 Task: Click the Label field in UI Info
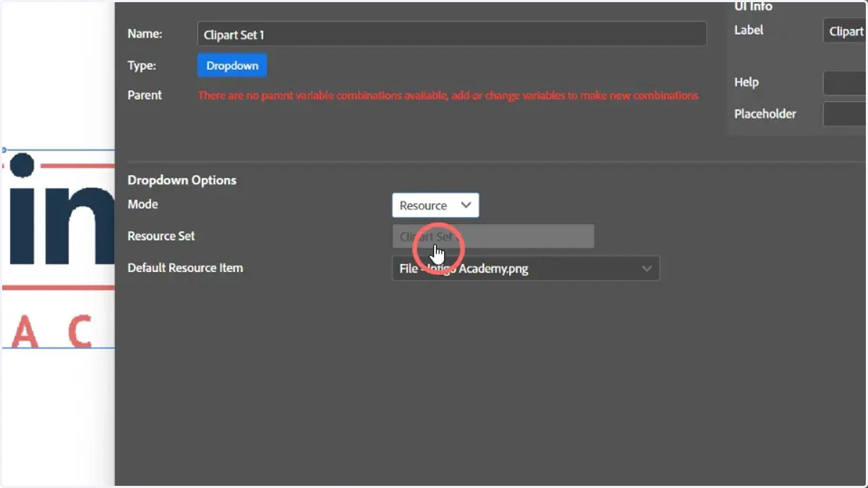click(845, 30)
